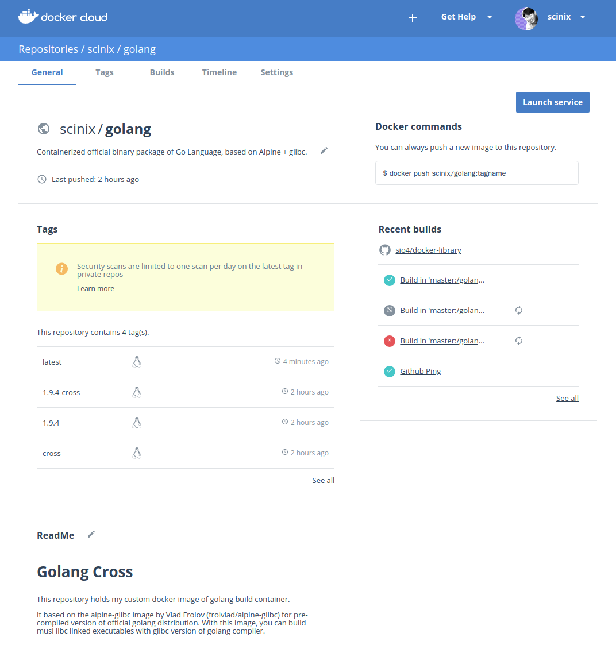Retry the failed build with refresh icon
The image size is (616, 672).
[x=518, y=341]
